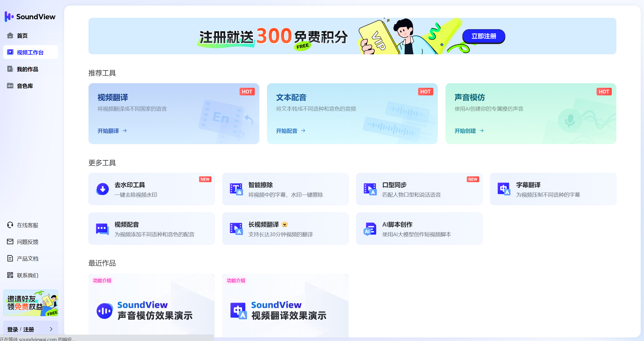Open 音色库 menu item

click(31, 86)
